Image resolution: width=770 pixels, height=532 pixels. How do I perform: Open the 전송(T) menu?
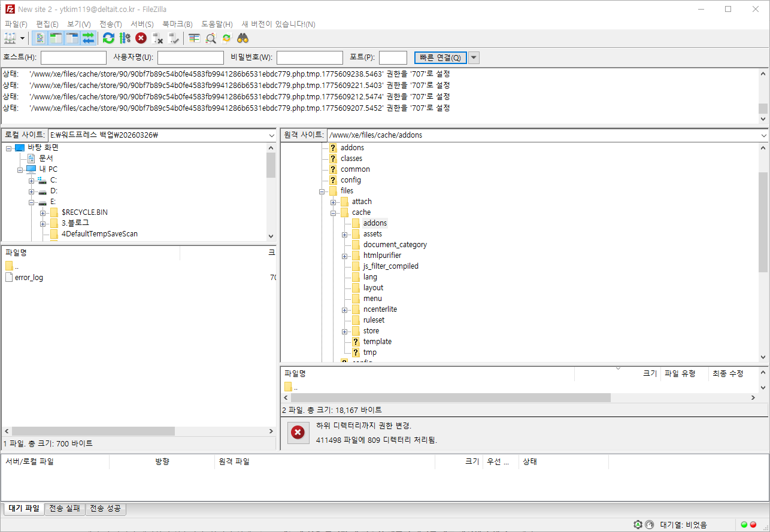111,24
